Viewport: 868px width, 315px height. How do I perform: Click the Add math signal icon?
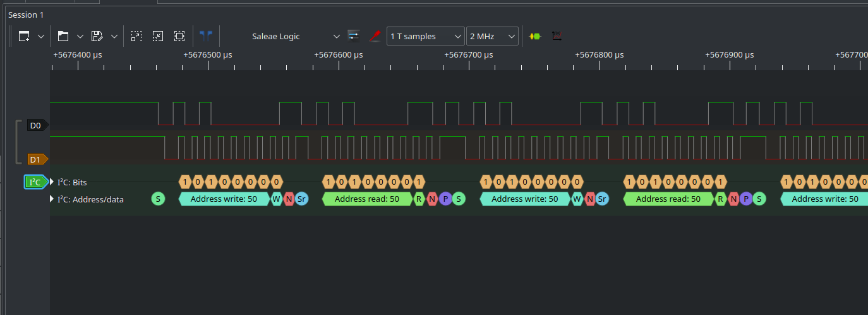click(x=557, y=36)
